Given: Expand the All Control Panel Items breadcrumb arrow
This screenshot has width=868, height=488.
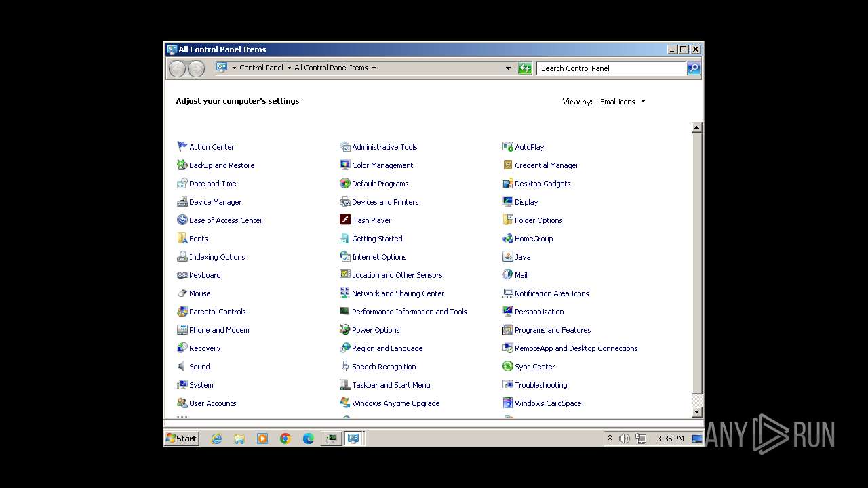Looking at the screenshot, I should (x=374, y=68).
